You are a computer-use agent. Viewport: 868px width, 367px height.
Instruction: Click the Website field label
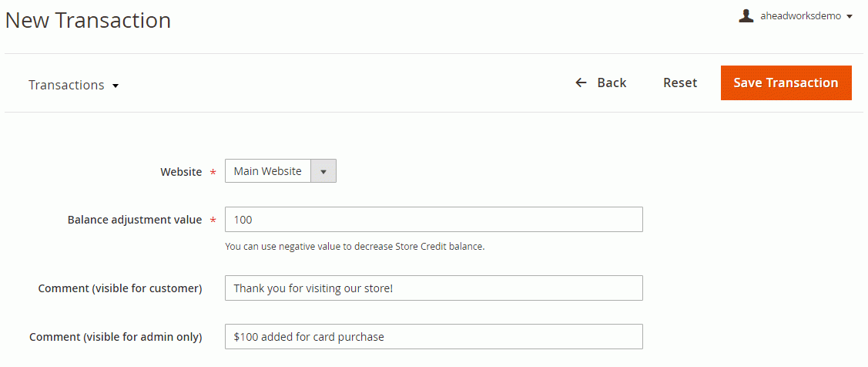181,172
